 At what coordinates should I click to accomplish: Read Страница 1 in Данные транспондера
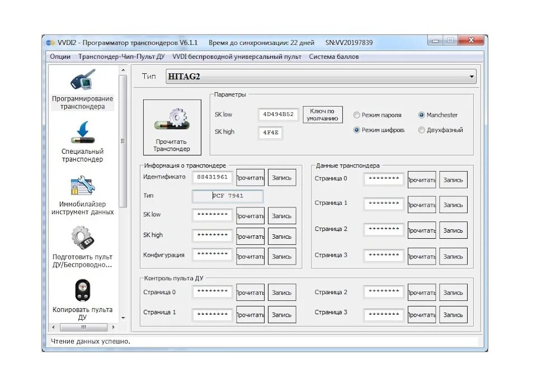[x=422, y=205]
